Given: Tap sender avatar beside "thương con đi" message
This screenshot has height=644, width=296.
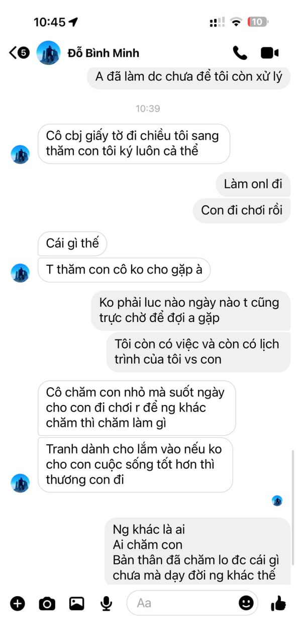Looking at the screenshot, I should tap(20, 483).
